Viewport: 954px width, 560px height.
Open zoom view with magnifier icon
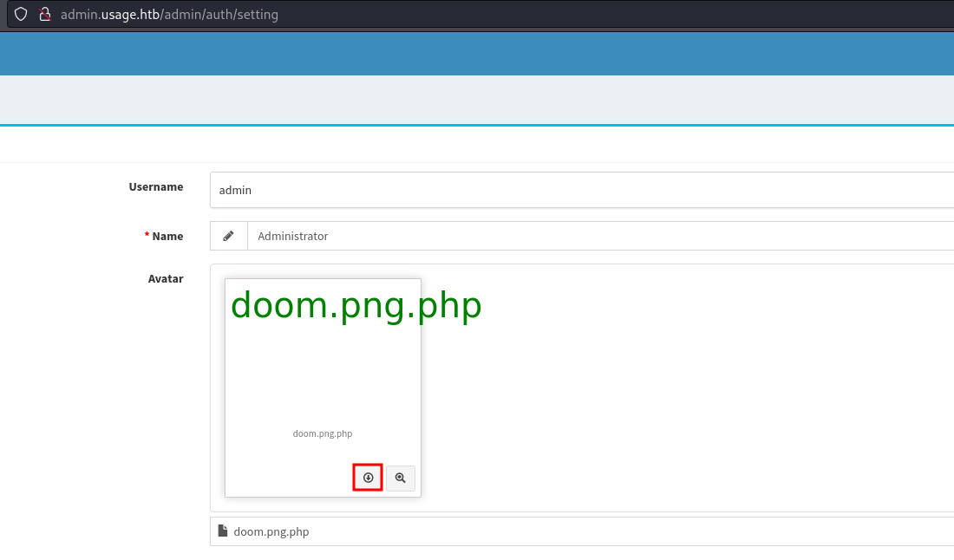coord(400,478)
